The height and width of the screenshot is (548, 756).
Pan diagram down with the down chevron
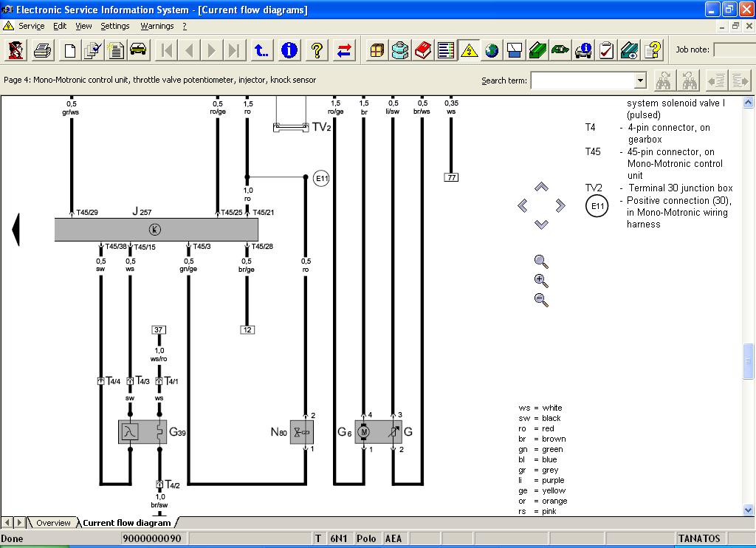[x=541, y=224]
